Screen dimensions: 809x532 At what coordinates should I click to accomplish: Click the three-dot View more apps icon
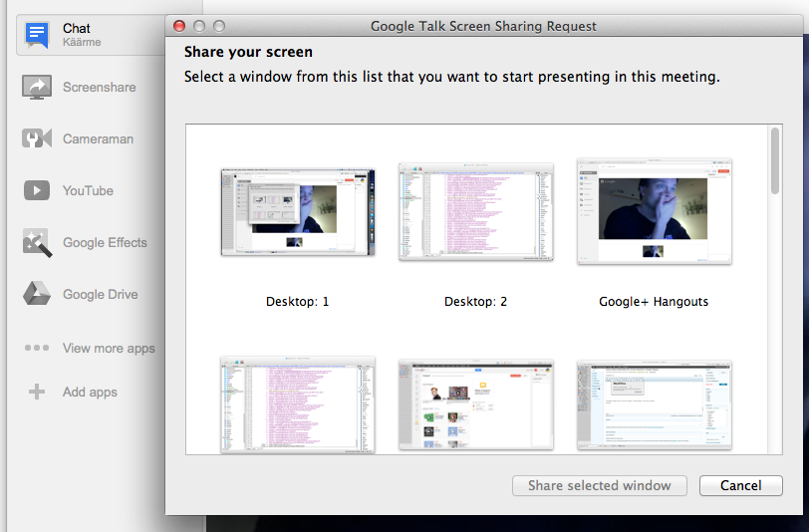pos(37,348)
